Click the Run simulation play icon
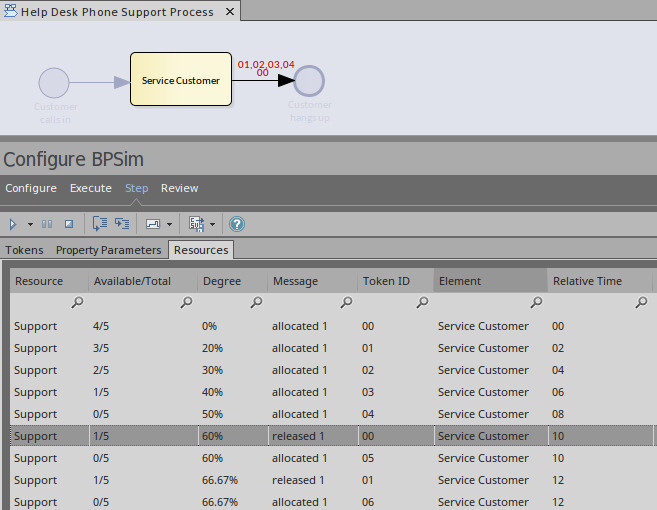 (x=13, y=224)
